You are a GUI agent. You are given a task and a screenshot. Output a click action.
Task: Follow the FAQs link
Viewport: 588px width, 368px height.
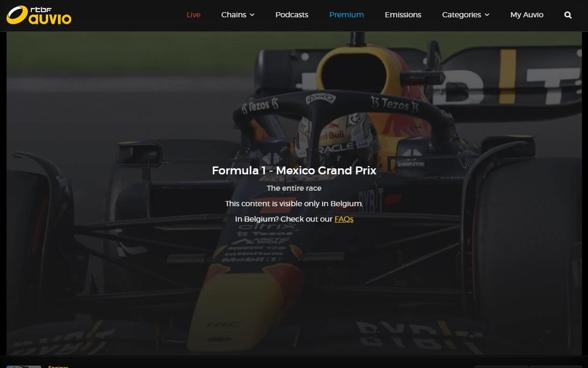344,219
